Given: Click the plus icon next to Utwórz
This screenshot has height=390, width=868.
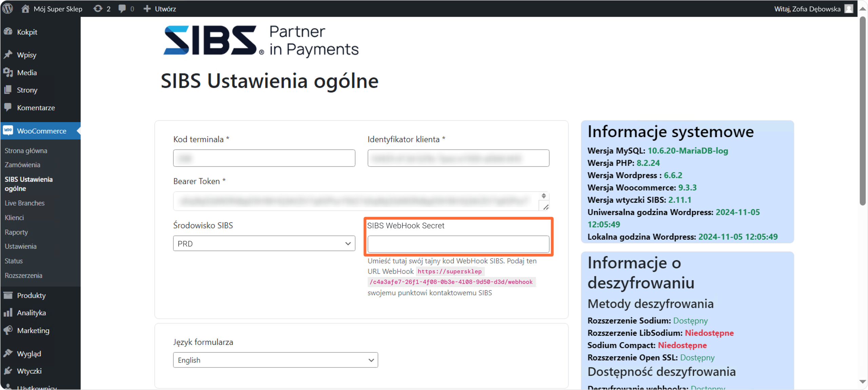Looking at the screenshot, I should (x=147, y=8).
